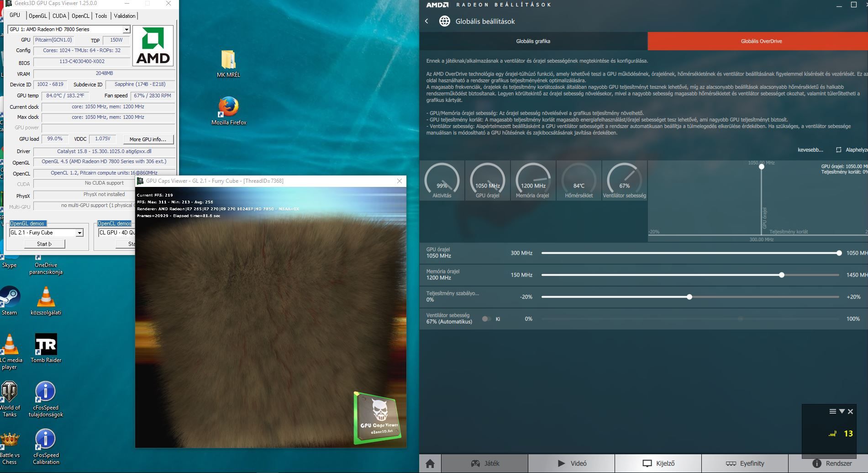Go back with the Radeon settings arrow

pyautogui.click(x=426, y=21)
